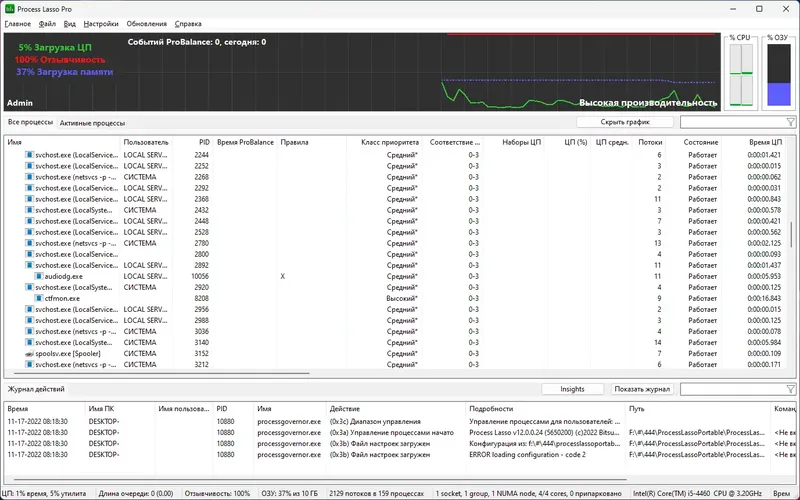Click the spoolsv.exe printer icon

click(x=29, y=354)
